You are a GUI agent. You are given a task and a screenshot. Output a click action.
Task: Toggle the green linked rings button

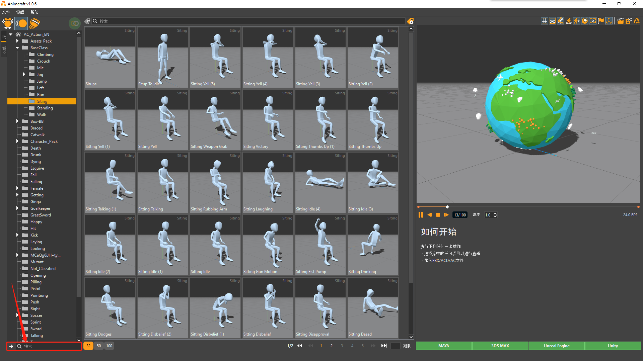[74, 23]
